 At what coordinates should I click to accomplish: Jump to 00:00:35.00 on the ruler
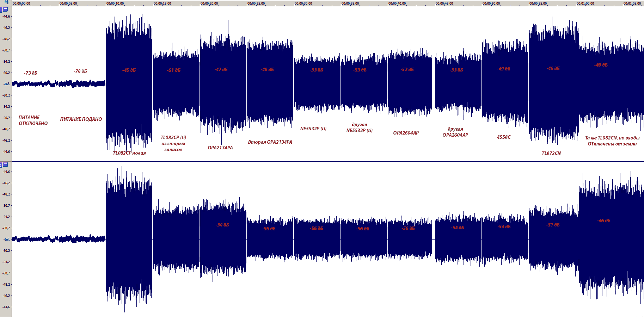[350, 4]
